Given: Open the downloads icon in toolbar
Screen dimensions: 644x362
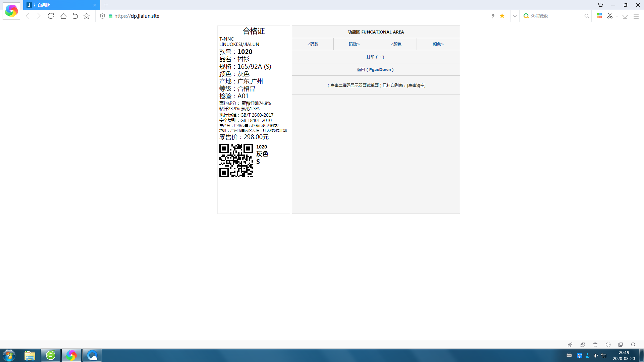Looking at the screenshot, I should click(625, 16).
